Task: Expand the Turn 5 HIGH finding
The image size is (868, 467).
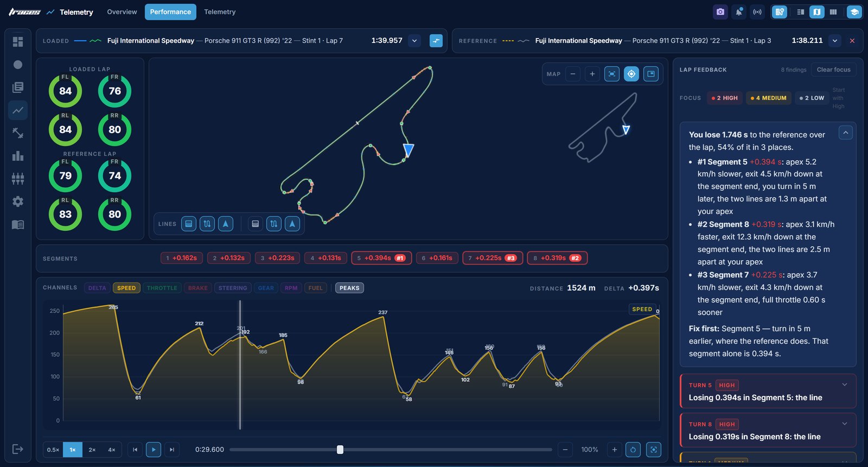Action: point(768,391)
